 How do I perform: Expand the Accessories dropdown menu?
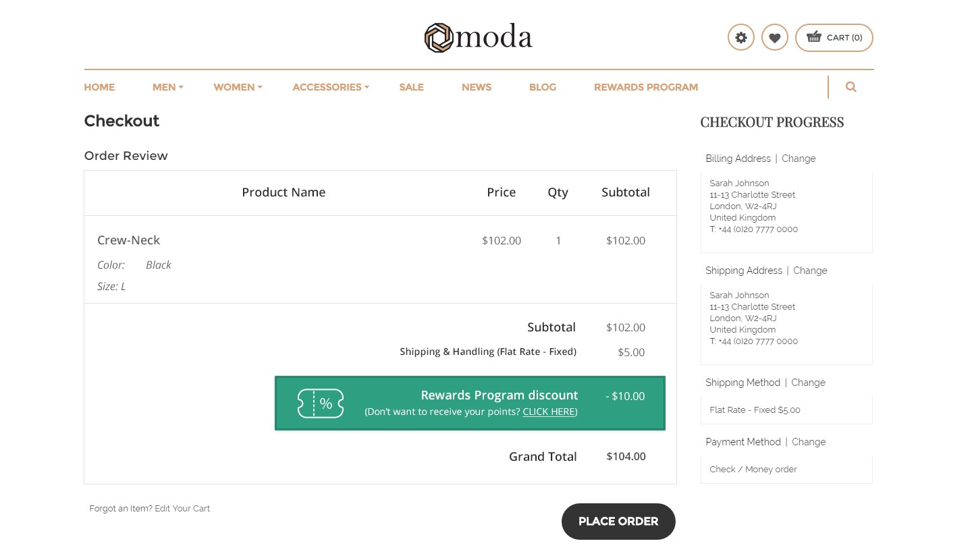331,87
